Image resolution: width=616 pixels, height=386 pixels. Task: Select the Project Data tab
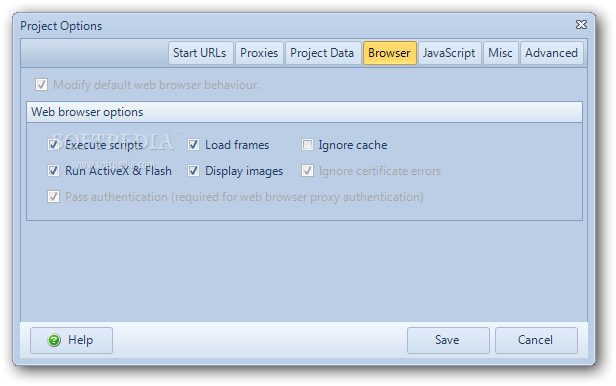322,53
